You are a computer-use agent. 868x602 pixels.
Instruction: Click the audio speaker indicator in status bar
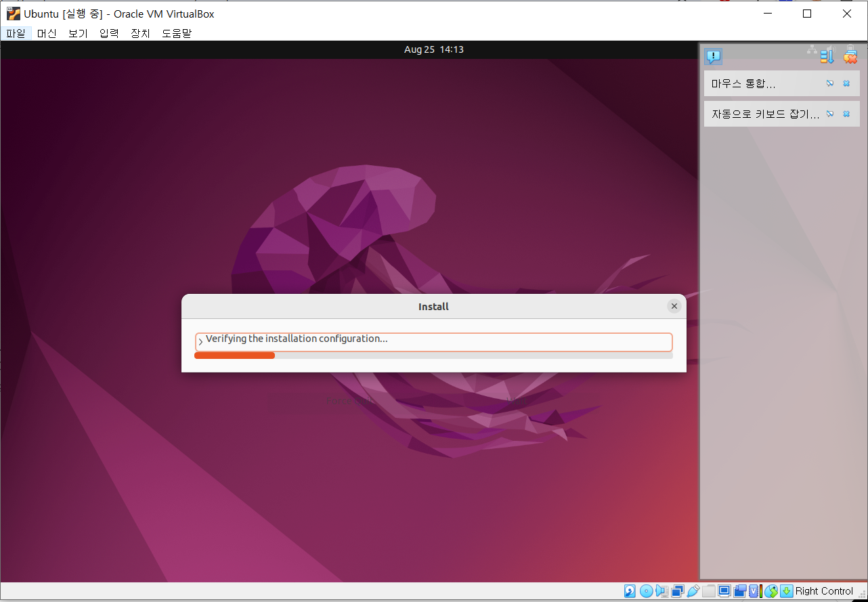(662, 591)
